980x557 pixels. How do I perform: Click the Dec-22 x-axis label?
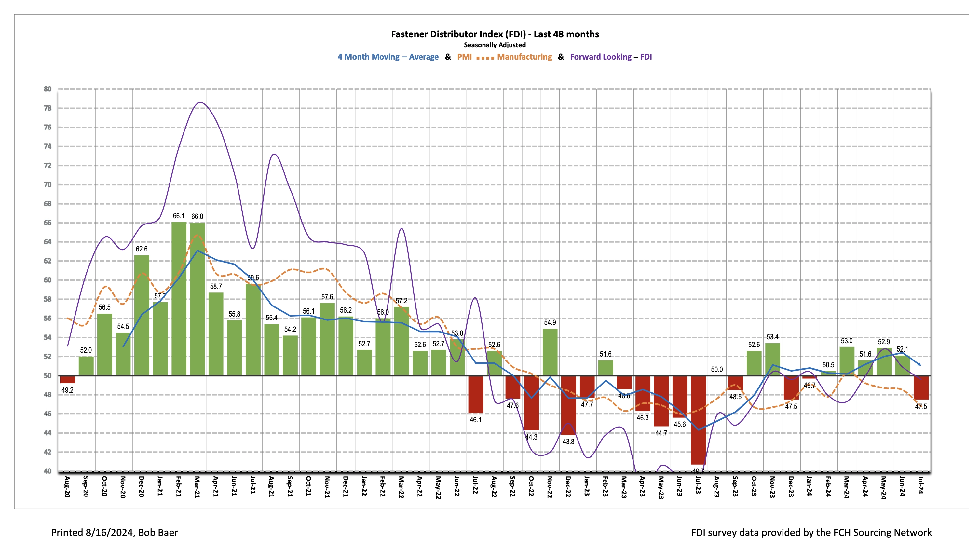568,487
